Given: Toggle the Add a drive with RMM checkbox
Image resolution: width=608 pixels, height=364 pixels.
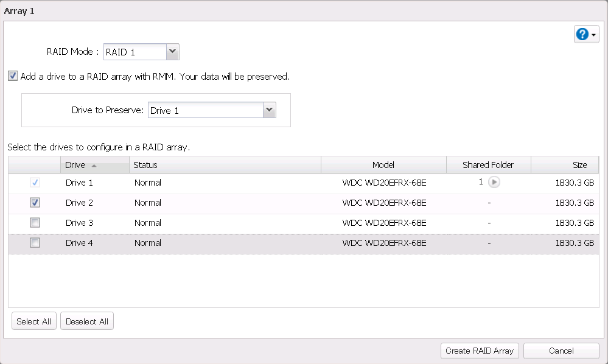Looking at the screenshot, I should coord(13,77).
